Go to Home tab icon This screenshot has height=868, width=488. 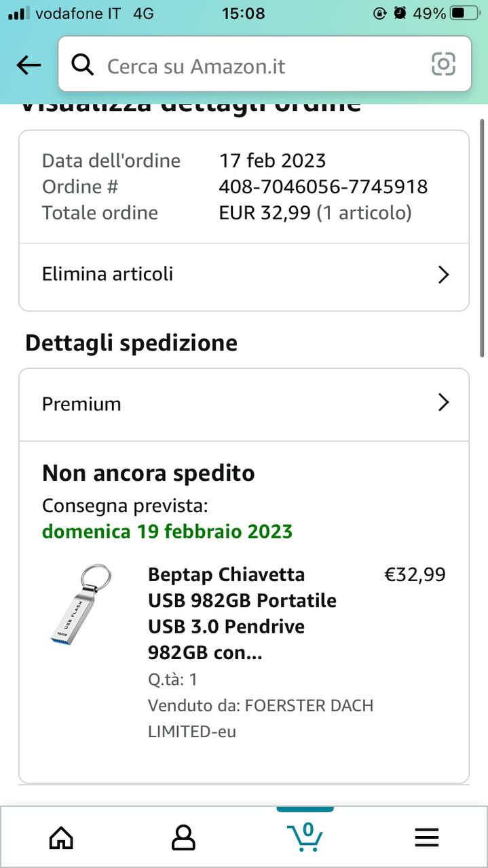click(61, 838)
